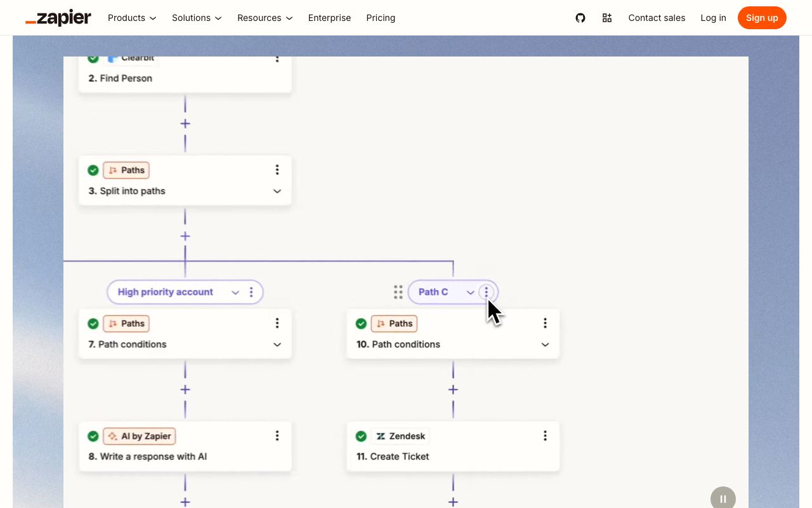Open options menu for Create Ticket step

click(x=545, y=436)
